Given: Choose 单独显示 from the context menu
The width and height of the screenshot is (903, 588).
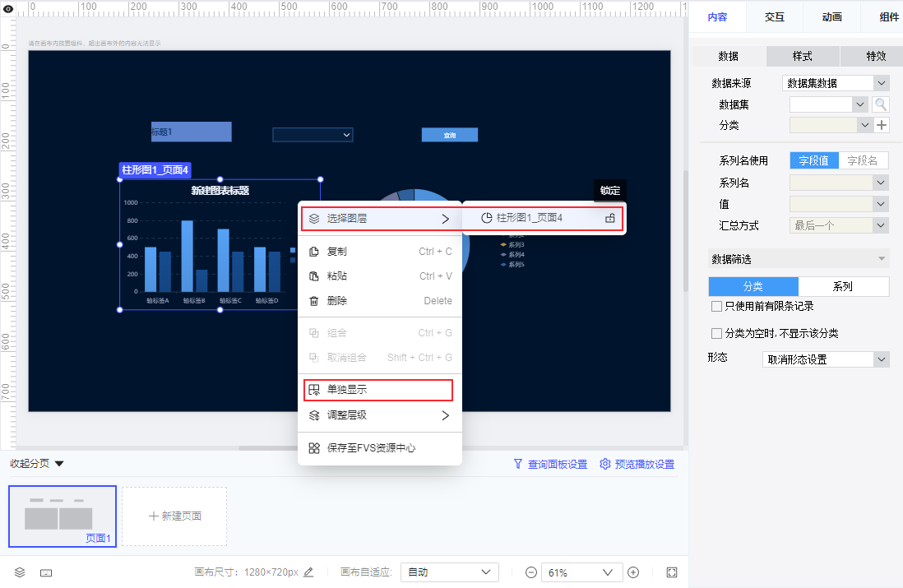Looking at the screenshot, I should click(350, 390).
